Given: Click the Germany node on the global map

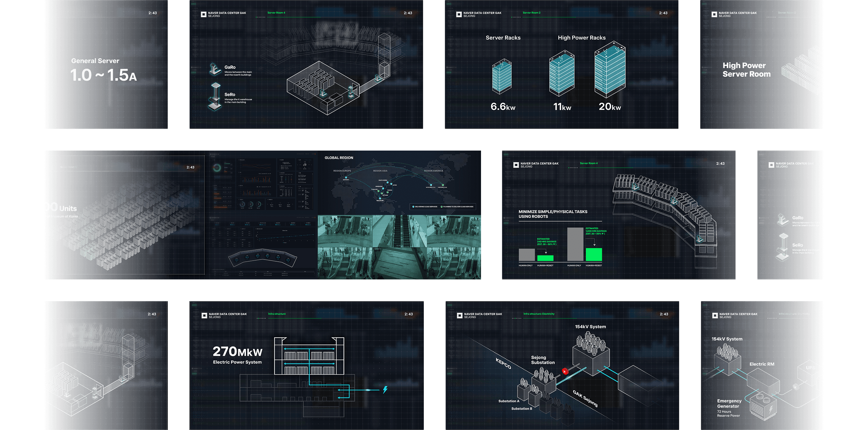Looking at the screenshot, I should click(x=346, y=178).
